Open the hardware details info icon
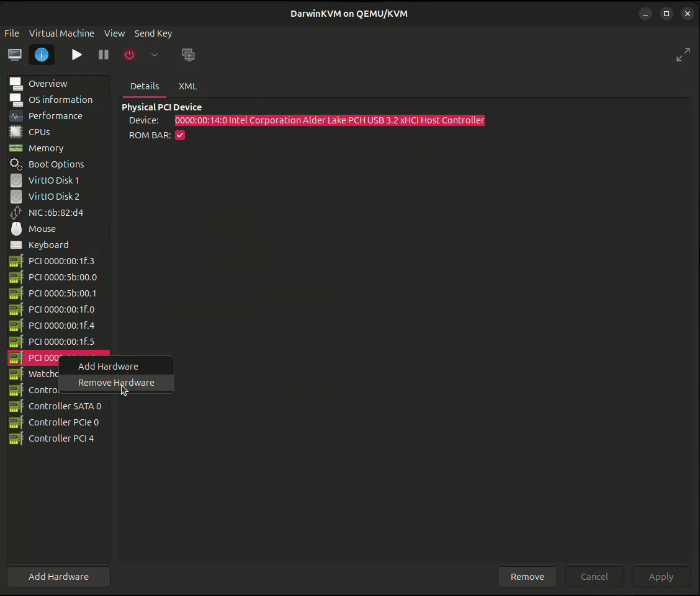 42,55
